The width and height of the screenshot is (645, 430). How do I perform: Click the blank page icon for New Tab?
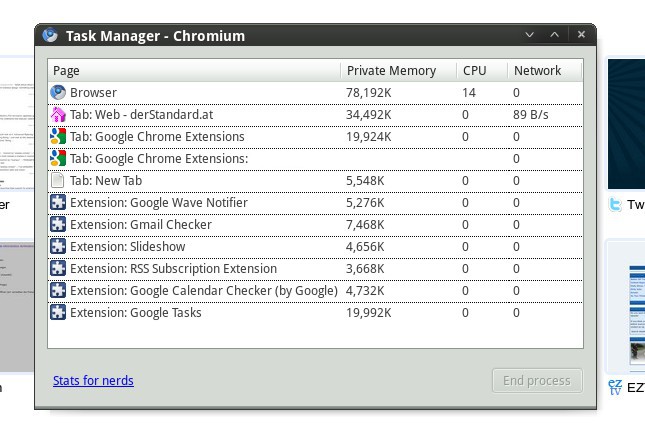[x=58, y=181]
